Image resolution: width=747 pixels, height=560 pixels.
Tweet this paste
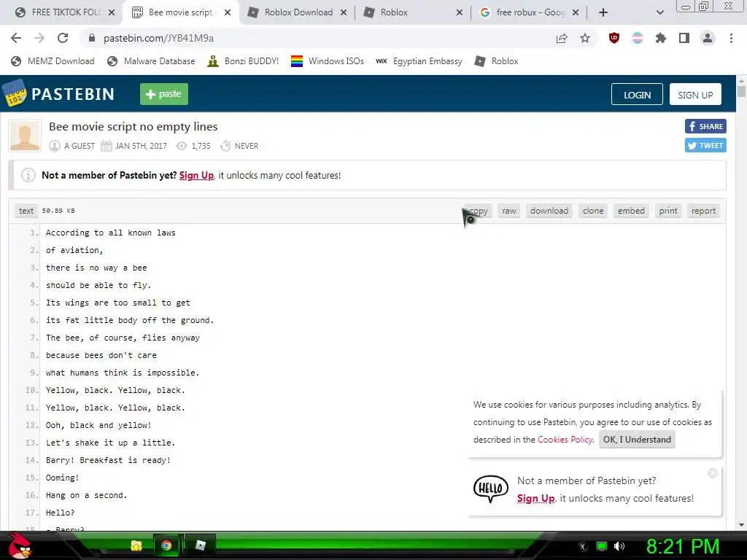[705, 145]
